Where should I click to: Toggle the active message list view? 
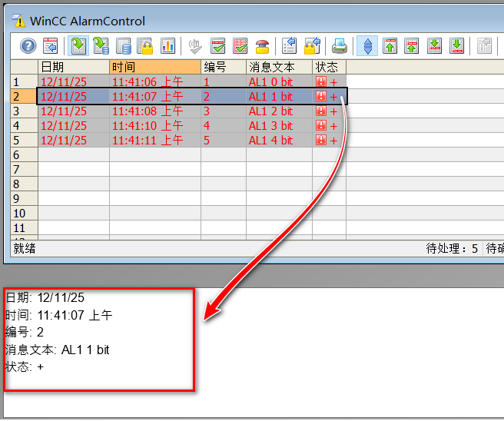(78, 46)
